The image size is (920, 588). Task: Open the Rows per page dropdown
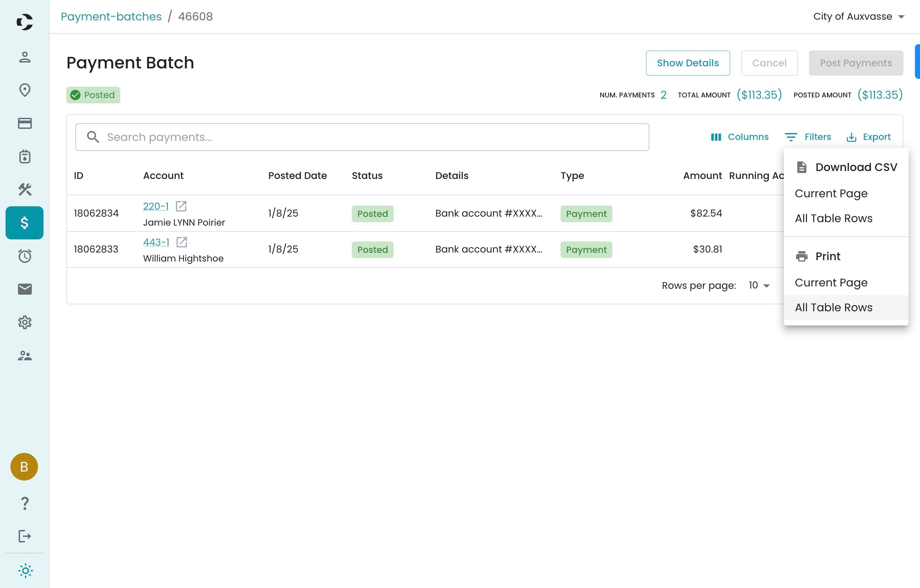point(758,285)
